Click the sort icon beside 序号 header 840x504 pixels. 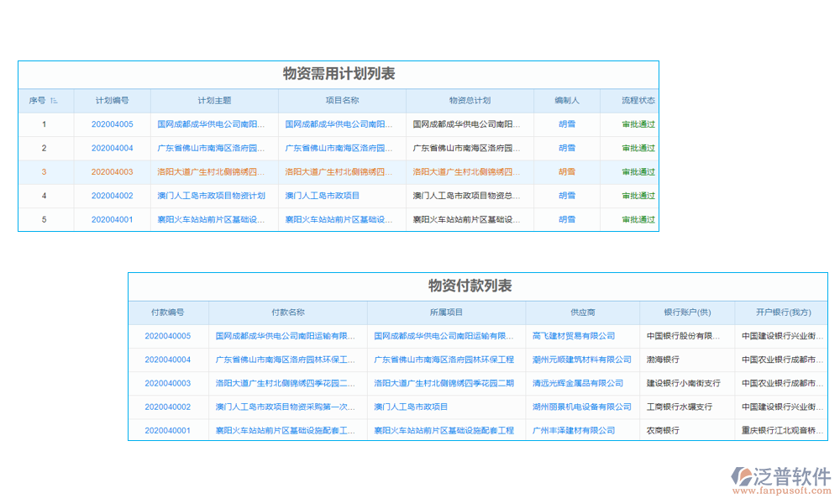pyautogui.click(x=53, y=100)
